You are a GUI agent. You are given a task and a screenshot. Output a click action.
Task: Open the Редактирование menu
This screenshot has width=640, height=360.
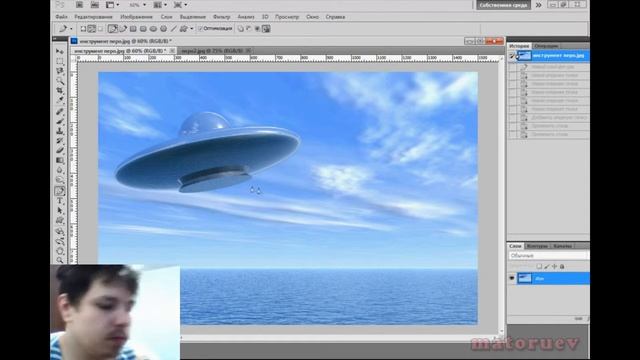93,17
